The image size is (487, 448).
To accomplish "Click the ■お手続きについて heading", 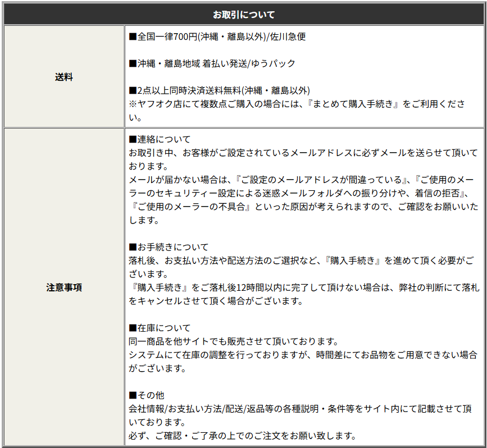I will [169, 247].
